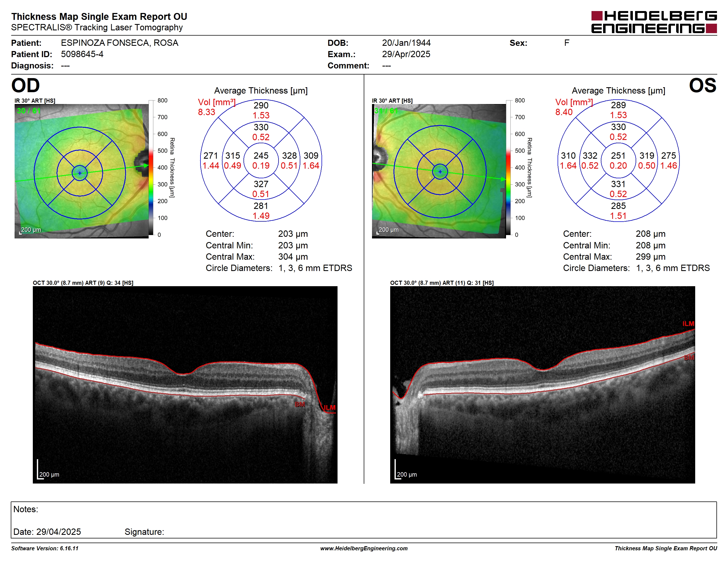Click OS inner right sector value 319
728x563 pixels.
click(647, 156)
